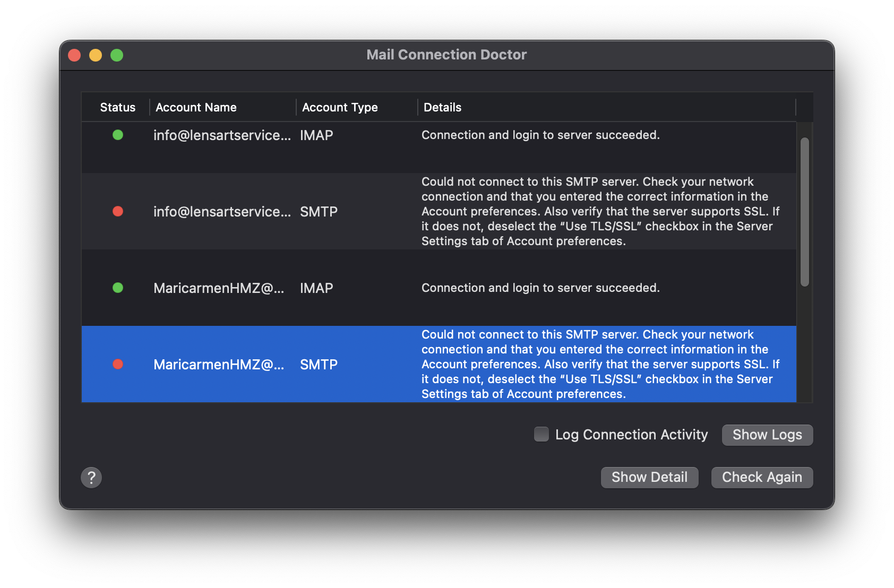Click the green status dot for MaricarmenHMZ IMAP
Image resolution: width=894 pixels, height=588 pixels.
[118, 288]
